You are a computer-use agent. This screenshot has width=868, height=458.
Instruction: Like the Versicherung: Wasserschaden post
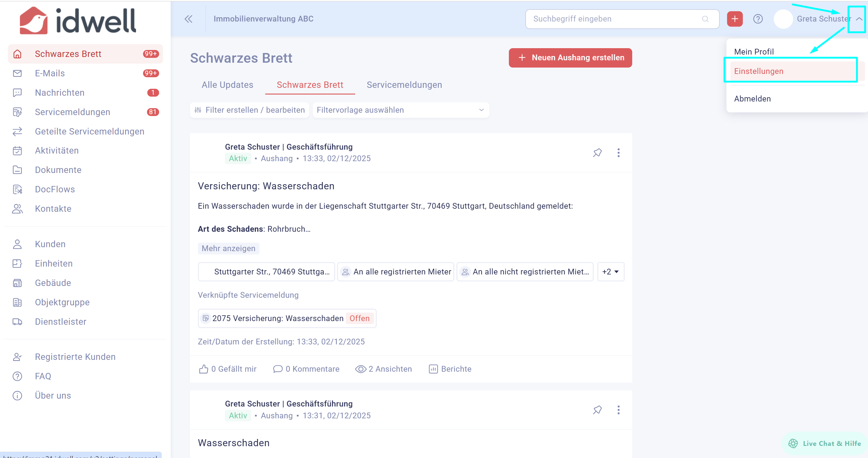click(x=227, y=369)
